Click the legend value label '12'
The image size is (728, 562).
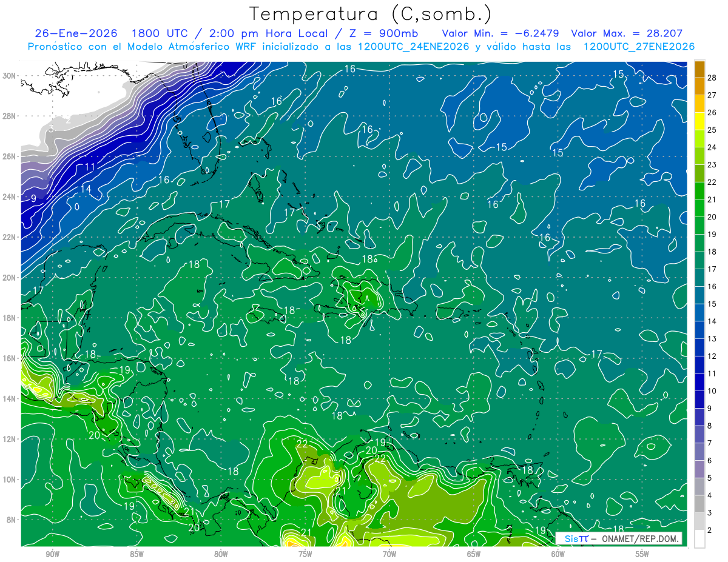[712, 356]
